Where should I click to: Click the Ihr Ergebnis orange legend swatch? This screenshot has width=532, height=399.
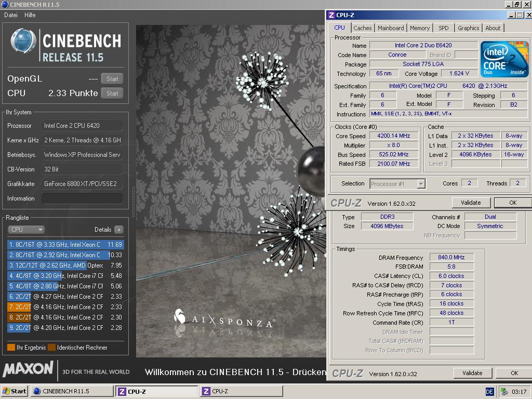[x=11, y=348]
